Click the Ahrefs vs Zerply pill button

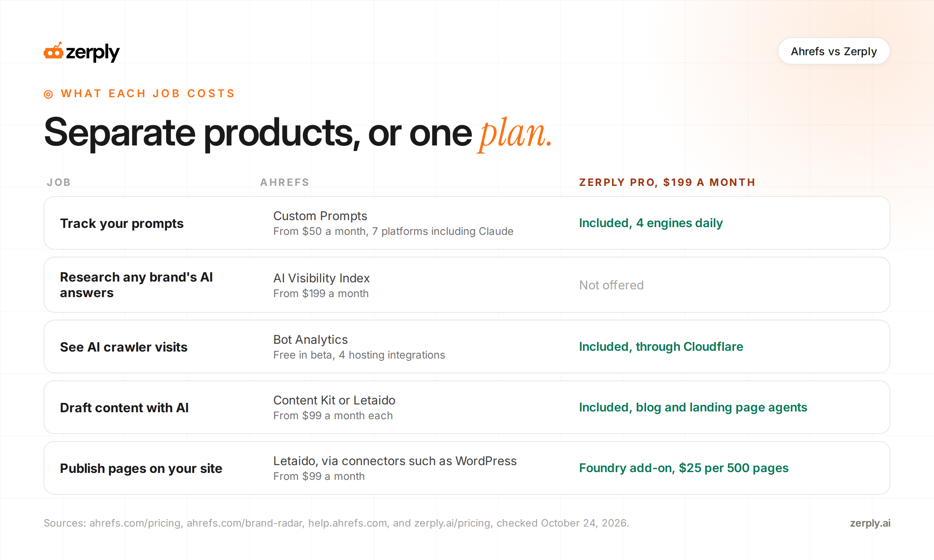834,51
